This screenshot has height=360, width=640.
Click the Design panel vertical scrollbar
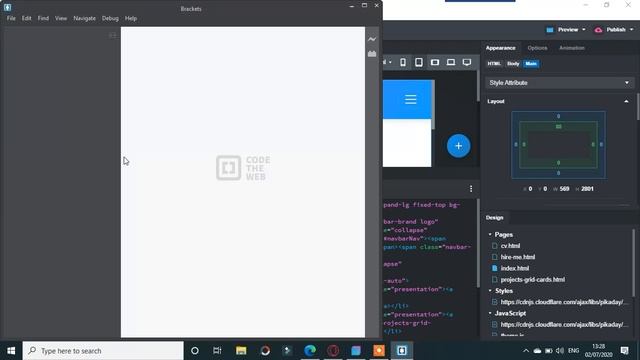(x=633, y=262)
